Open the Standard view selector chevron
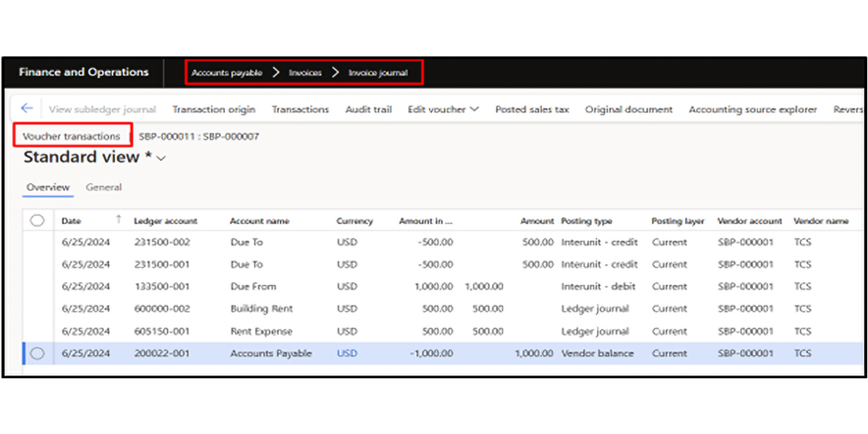The height and width of the screenshot is (434, 868). pos(161,158)
